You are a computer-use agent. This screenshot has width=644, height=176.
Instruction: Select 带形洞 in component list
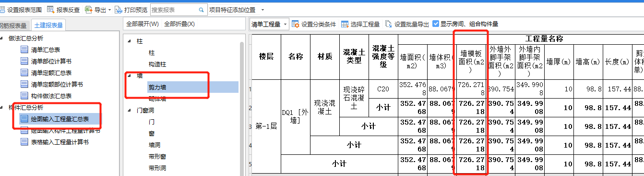pyautogui.click(x=157, y=168)
